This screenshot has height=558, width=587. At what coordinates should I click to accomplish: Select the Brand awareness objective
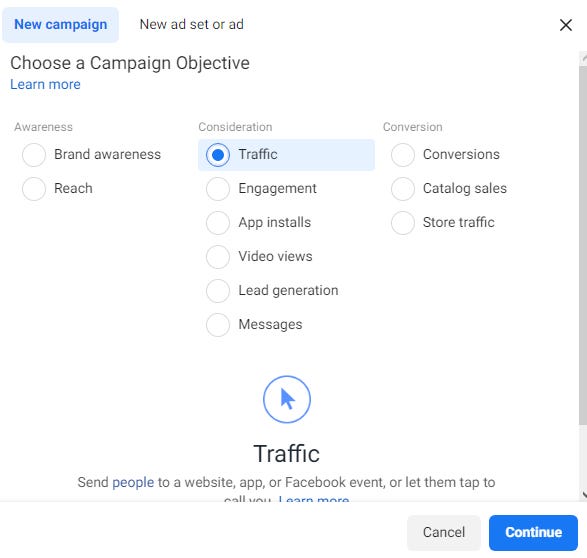click(34, 155)
